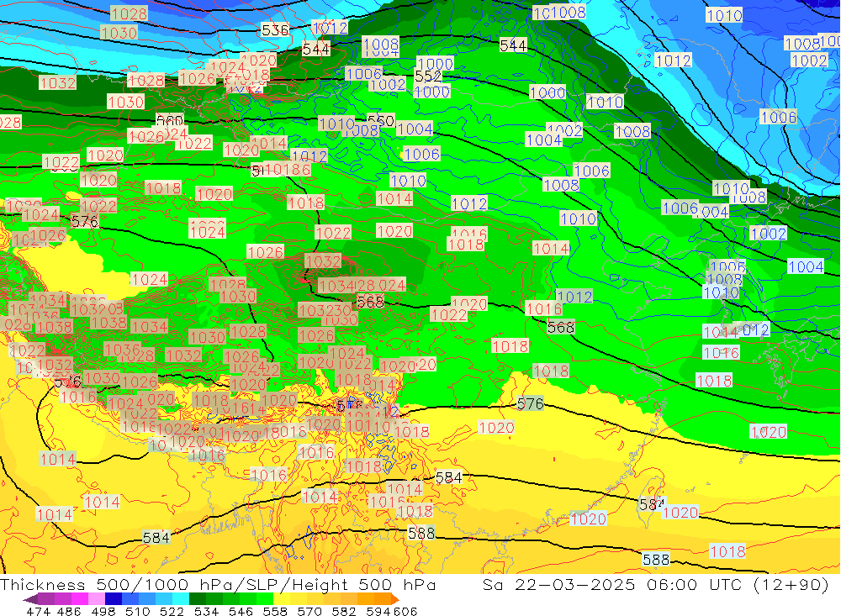Select the dark green swatch above legend value 534
Image resolution: width=841 pixels, height=616 pixels.
click(198, 599)
